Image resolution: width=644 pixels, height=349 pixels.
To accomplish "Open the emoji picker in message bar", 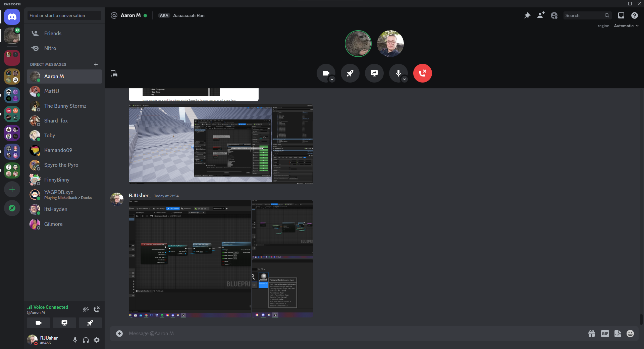I will (630, 334).
